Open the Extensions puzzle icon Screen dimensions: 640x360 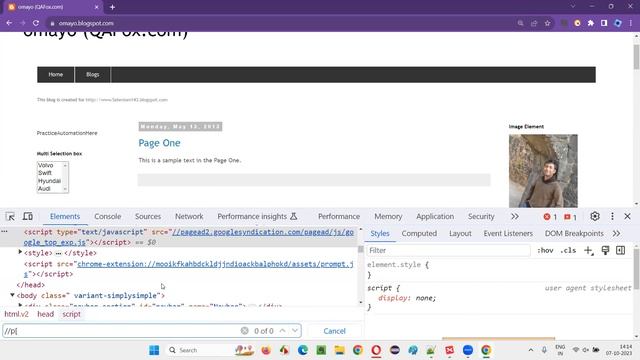pos(591,23)
